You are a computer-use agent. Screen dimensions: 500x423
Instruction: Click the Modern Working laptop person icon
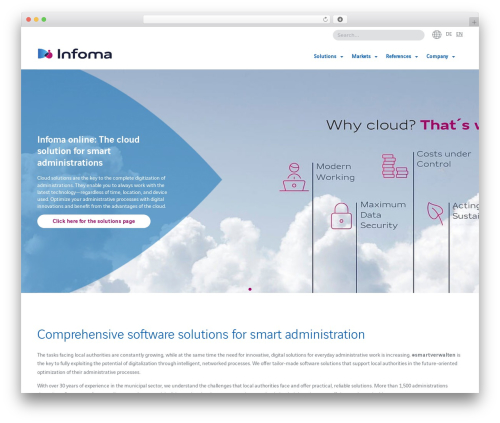(294, 177)
